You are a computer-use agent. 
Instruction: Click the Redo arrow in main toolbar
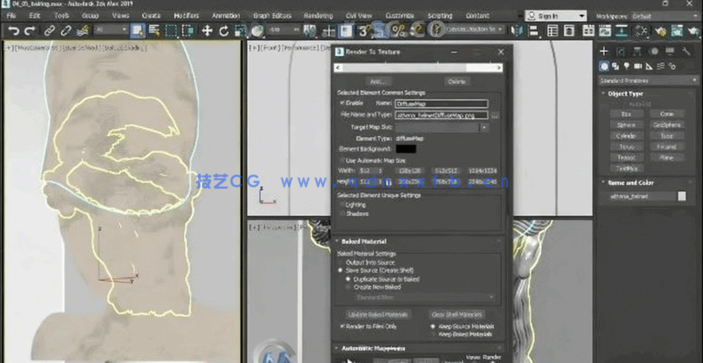[30, 31]
